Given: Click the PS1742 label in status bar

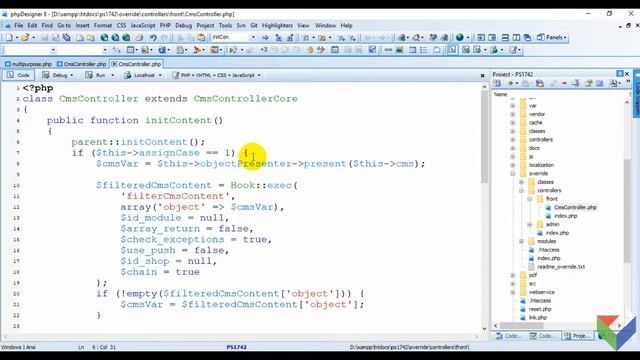Looking at the screenshot, I should coord(237,347).
